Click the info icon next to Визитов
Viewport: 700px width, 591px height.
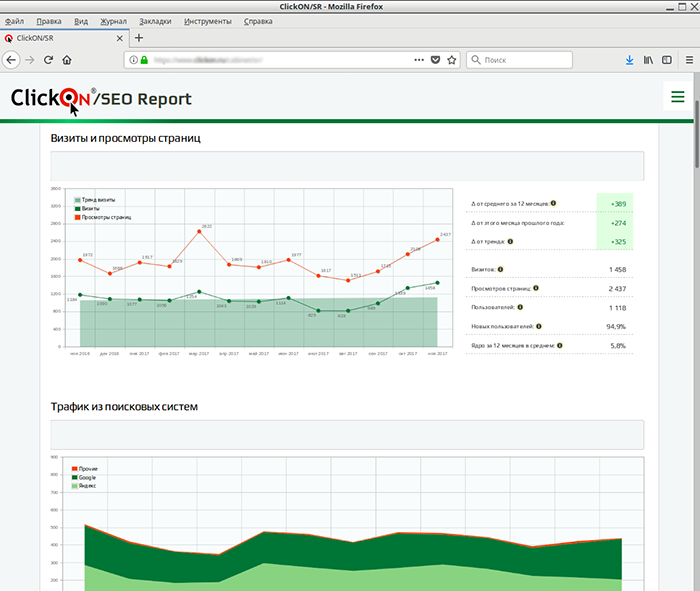coord(500,269)
